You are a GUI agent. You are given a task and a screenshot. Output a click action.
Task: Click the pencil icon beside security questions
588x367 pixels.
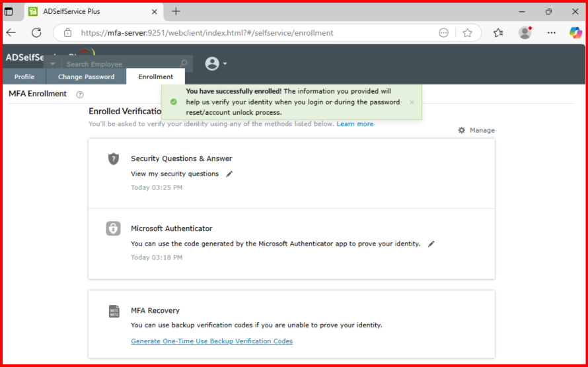(x=230, y=174)
